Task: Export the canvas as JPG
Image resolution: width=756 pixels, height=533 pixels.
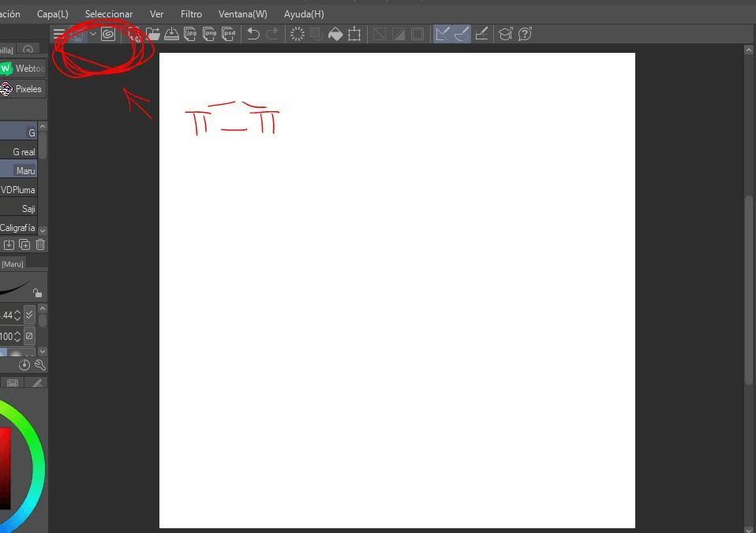Action: tap(191, 34)
